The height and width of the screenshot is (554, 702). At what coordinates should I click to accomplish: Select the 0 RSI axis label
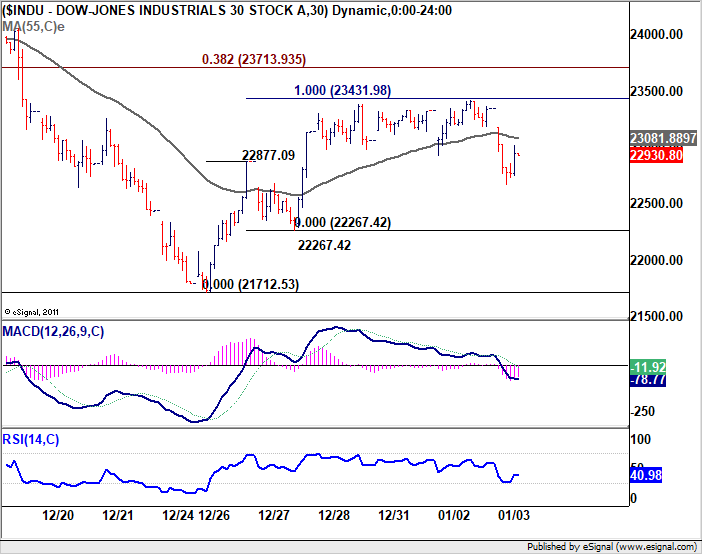click(x=634, y=498)
